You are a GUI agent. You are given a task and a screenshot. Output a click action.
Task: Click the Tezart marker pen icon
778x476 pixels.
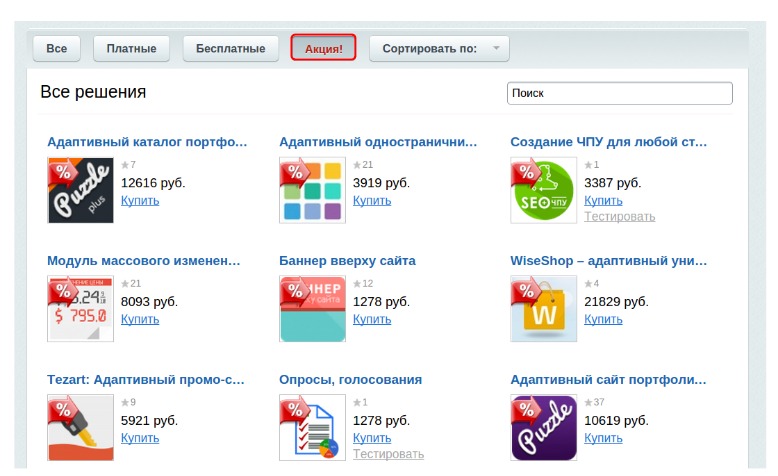pos(80,428)
